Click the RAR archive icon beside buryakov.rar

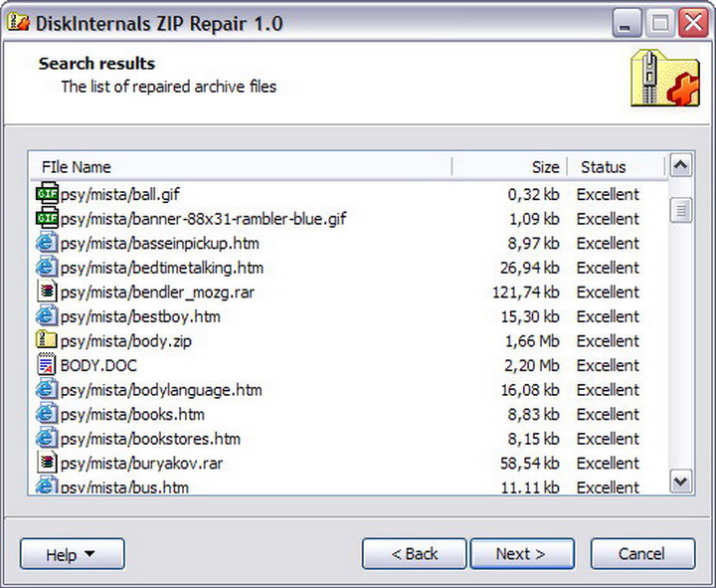point(47,463)
